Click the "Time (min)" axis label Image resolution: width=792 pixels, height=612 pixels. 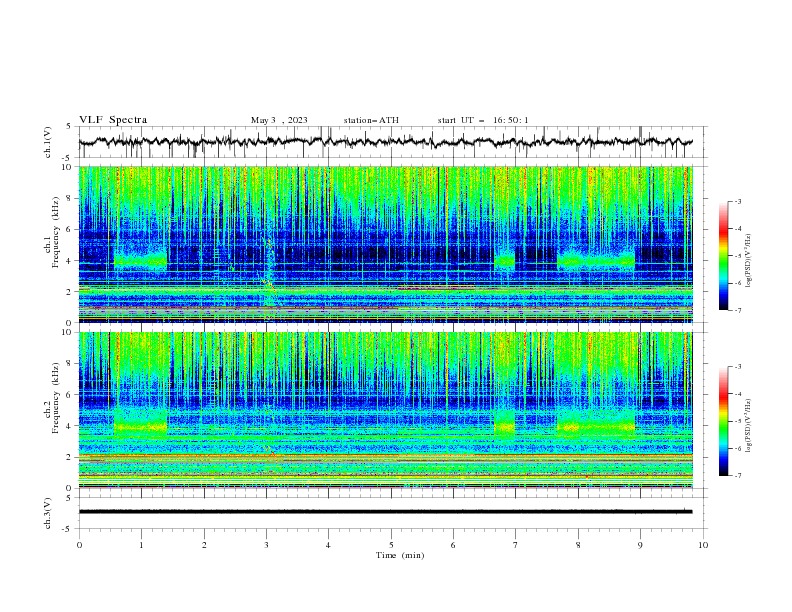coord(400,555)
